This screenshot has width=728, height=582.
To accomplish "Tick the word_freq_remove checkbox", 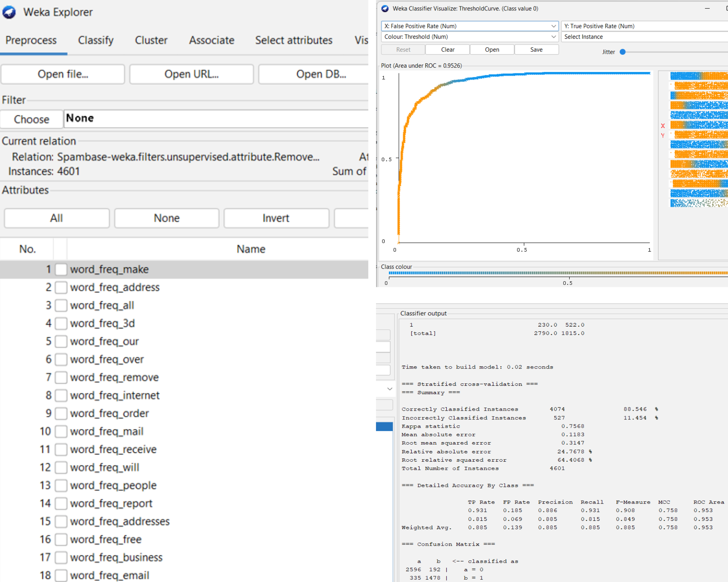I will (x=61, y=378).
